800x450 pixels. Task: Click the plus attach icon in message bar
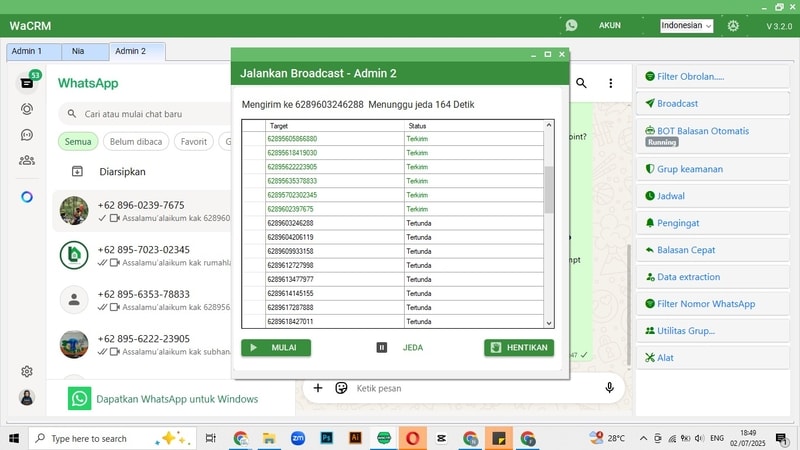pos(318,388)
